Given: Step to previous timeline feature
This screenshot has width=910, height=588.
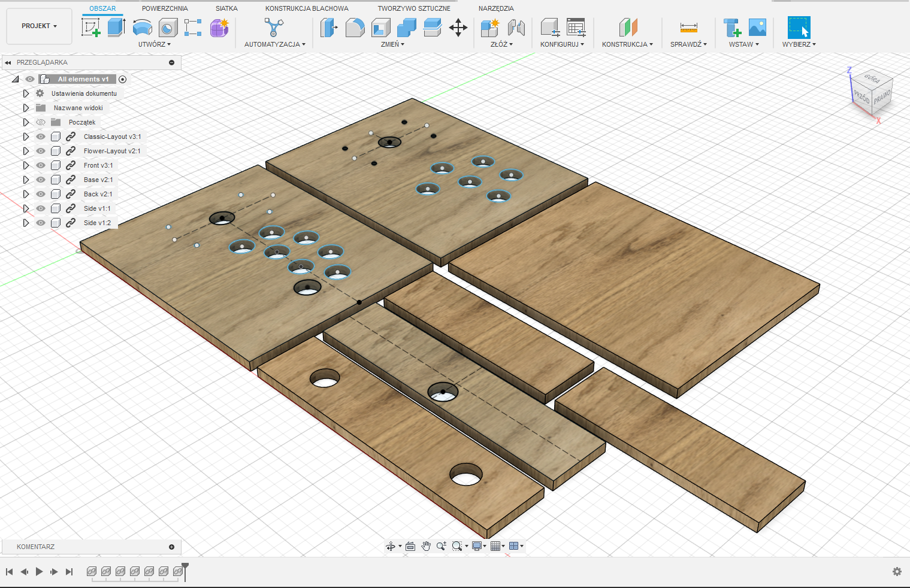Looking at the screenshot, I should (24, 572).
